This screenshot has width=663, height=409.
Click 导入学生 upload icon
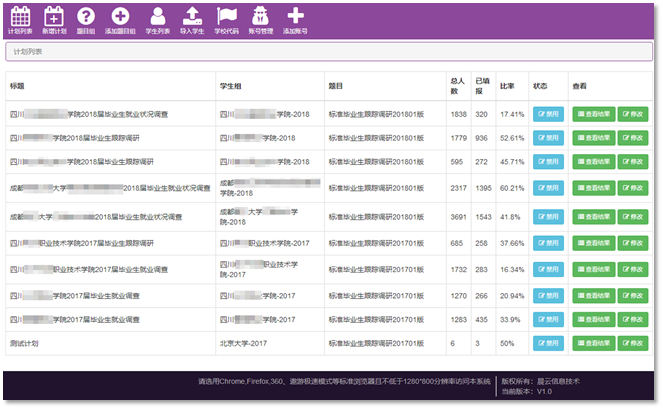pos(192,16)
